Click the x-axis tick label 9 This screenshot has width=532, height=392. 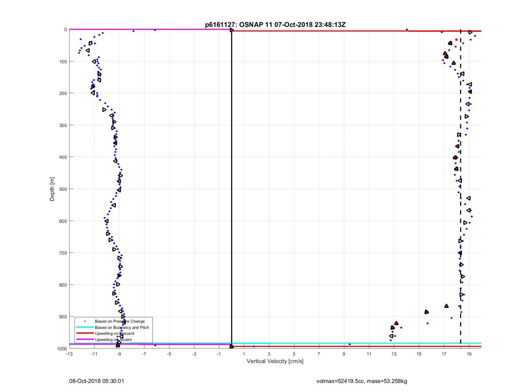pyautogui.click(x=344, y=354)
